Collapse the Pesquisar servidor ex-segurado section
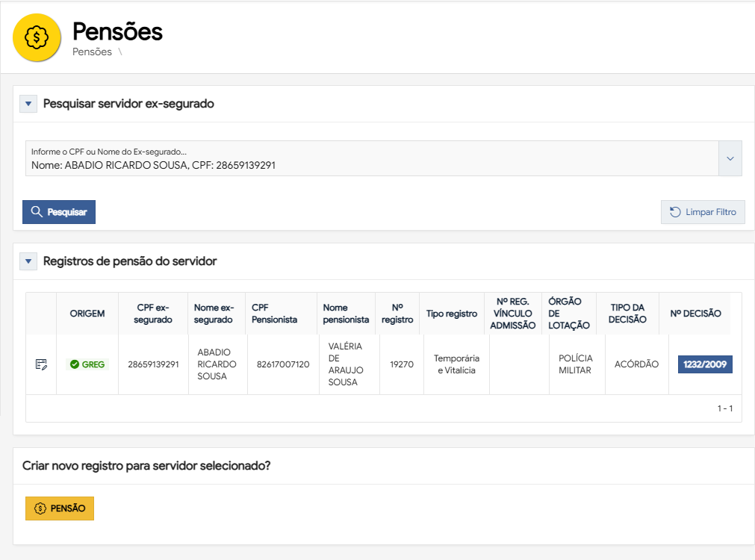Viewport: 755px width, 560px height. [x=28, y=104]
